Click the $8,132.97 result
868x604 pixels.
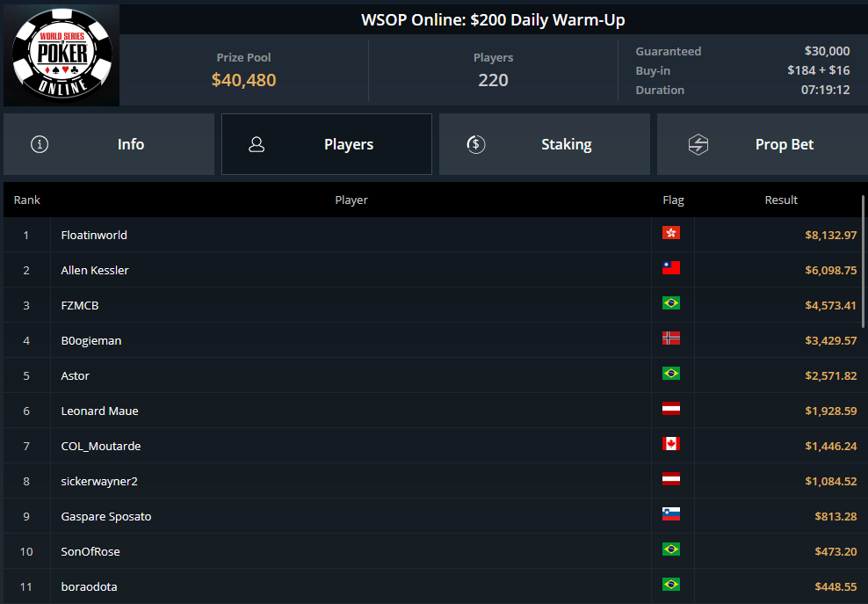tap(831, 236)
